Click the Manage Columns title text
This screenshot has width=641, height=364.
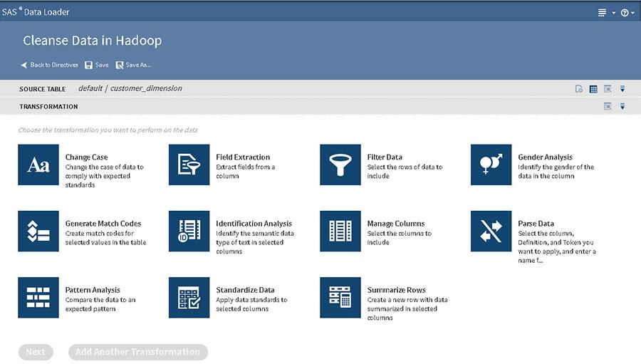click(x=396, y=223)
